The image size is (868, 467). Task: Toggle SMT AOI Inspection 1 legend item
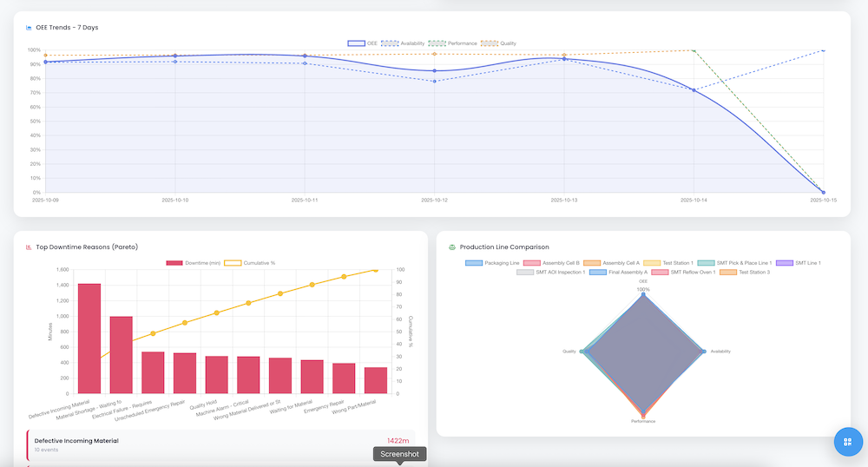pos(550,272)
